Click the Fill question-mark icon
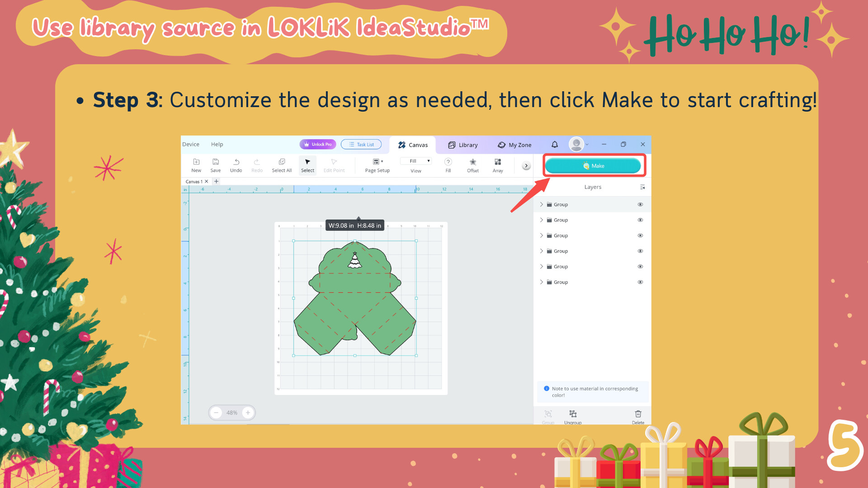Image resolution: width=868 pixels, height=488 pixels. [448, 162]
